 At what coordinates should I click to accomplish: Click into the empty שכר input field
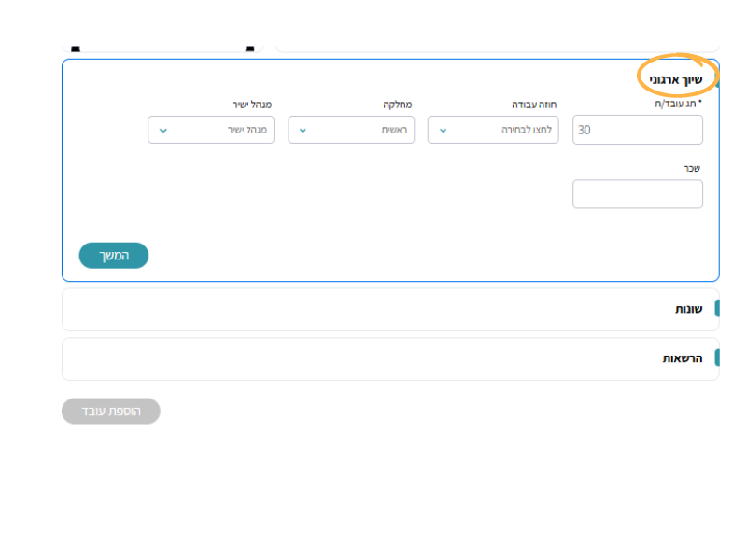pyautogui.click(x=638, y=194)
